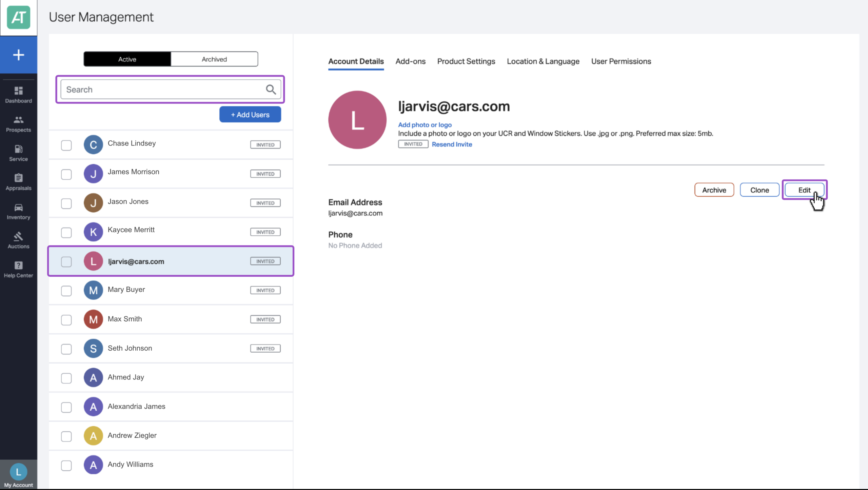
Task: Open Auctions gavel icon
Action: coord(18,236)
